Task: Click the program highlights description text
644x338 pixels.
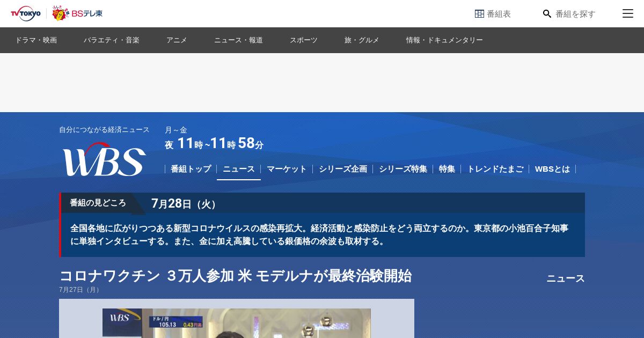Action: coord(319,235)
